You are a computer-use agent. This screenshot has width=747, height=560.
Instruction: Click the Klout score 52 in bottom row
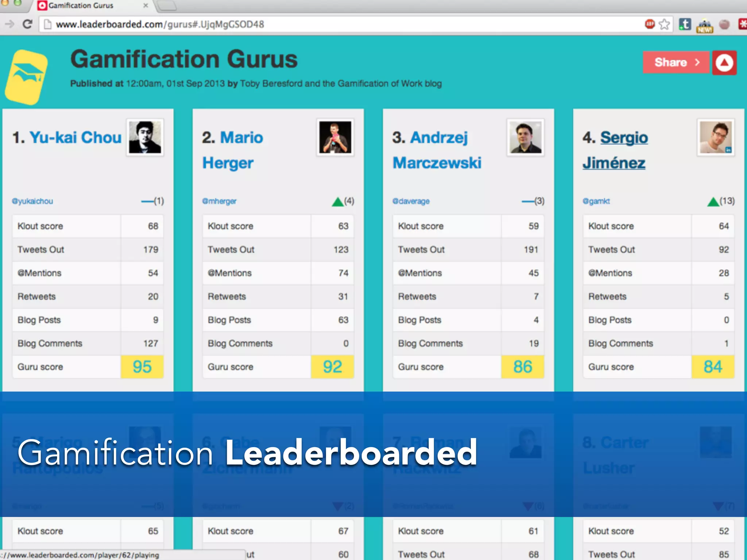point(724,531)
